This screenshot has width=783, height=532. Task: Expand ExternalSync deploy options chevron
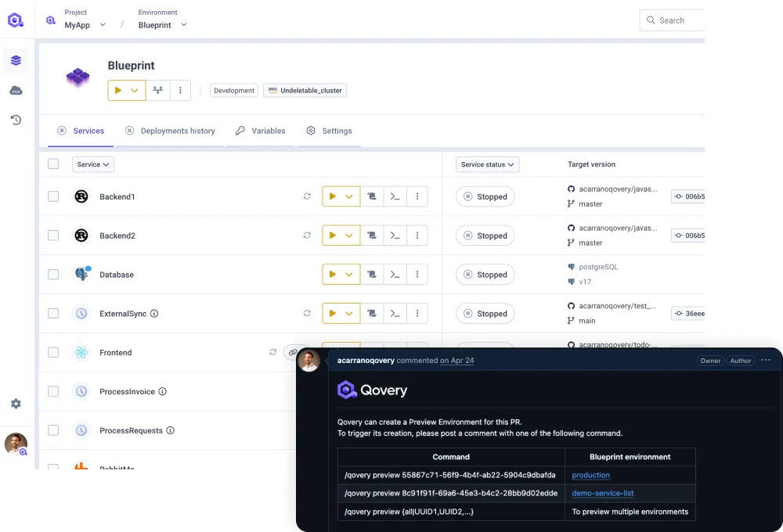tap(349, 313)
